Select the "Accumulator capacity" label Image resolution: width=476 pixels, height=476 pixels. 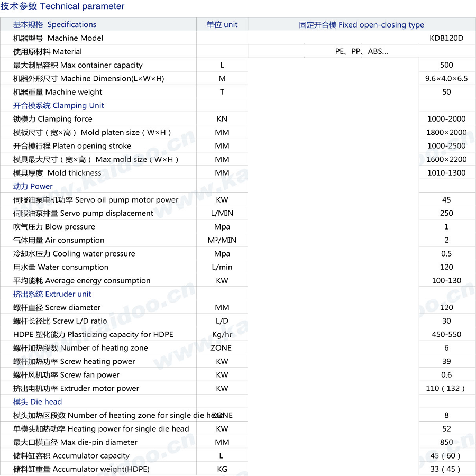point(91,456)
